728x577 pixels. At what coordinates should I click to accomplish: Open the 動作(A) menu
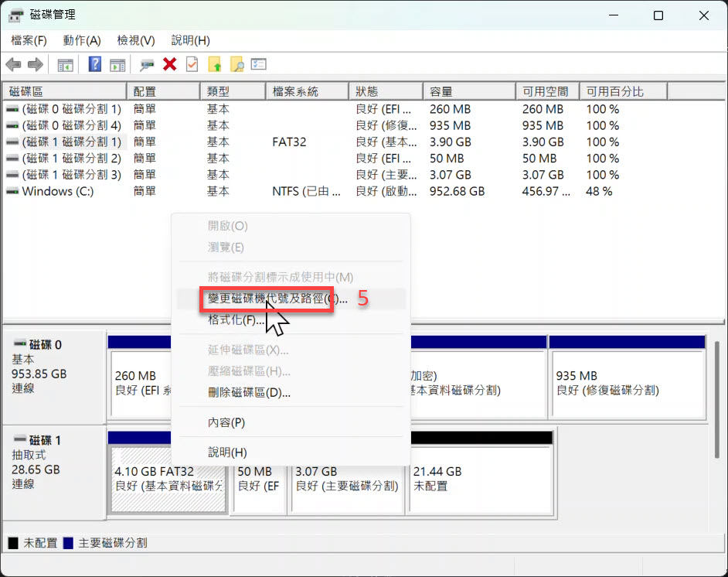point(82,40)
